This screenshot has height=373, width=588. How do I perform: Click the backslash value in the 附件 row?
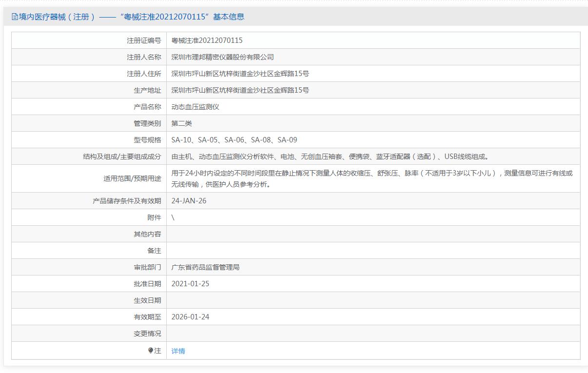pos(173,217)
